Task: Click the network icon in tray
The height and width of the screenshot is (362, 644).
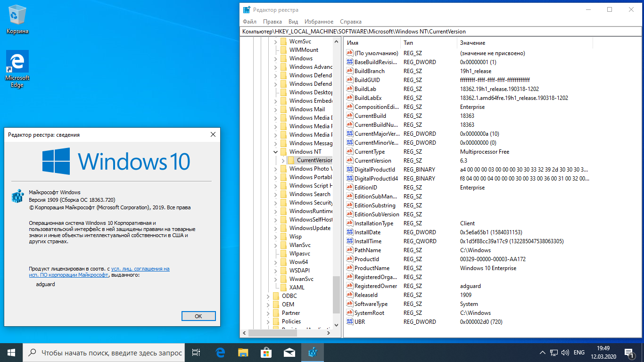Action: click(x=554, y=353)
